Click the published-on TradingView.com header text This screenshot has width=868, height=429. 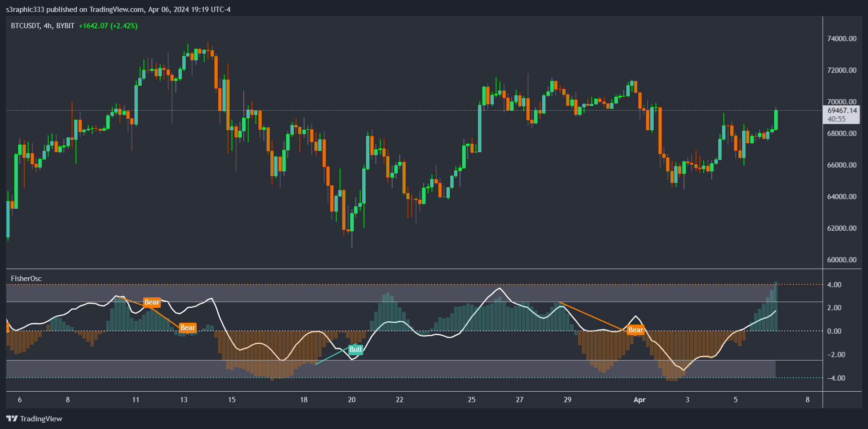point(118,10)
